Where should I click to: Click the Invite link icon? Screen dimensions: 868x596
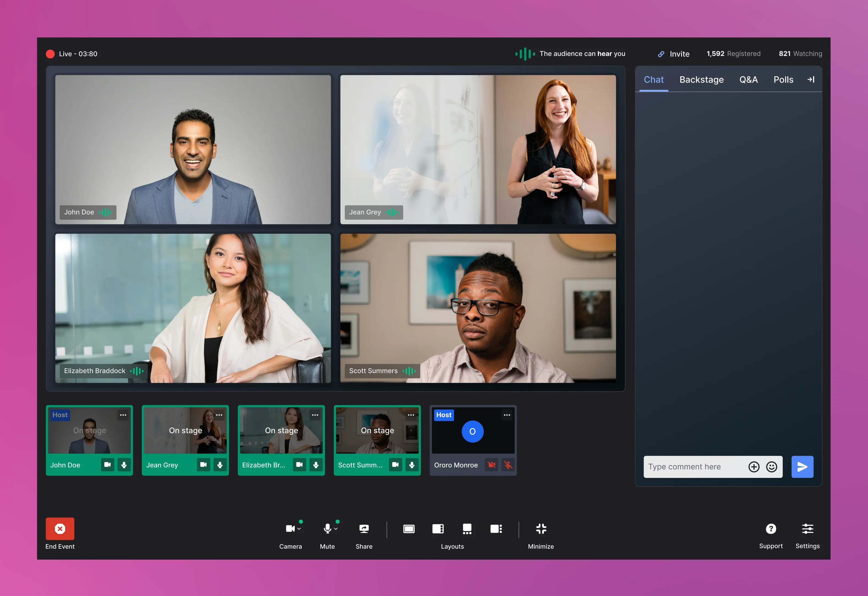pyautogui.click(x=661, y=54)
